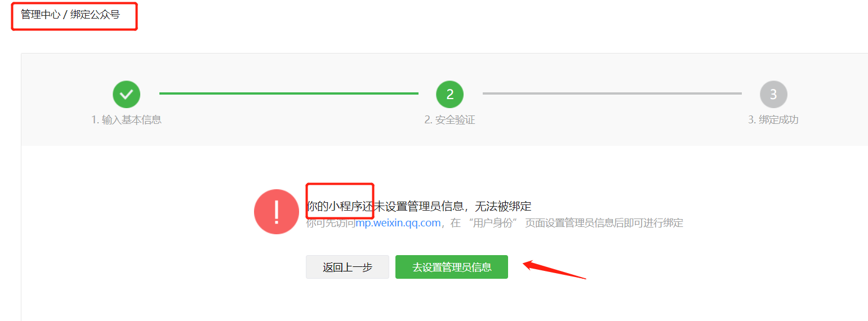Open the mp.weixin.qq.com link
Viewport: 868px width, 321px height.
pyautogui.click(x=398, y=223)
